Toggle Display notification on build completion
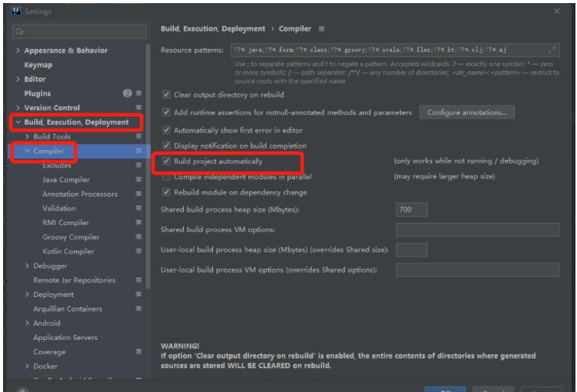The width and height of the screenshot is (577, 392). point(167,145)
